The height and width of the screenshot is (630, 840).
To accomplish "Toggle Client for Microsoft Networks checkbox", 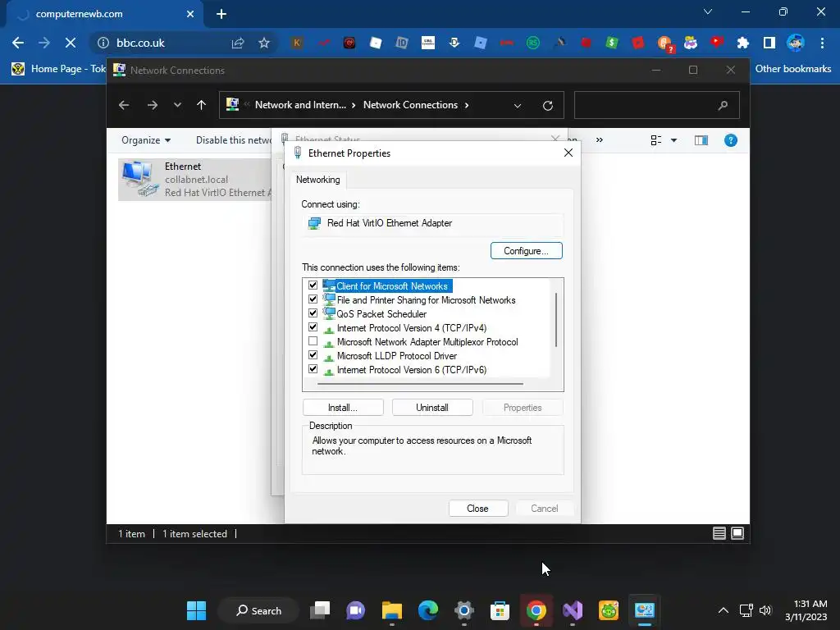I will tap(313, 285).
